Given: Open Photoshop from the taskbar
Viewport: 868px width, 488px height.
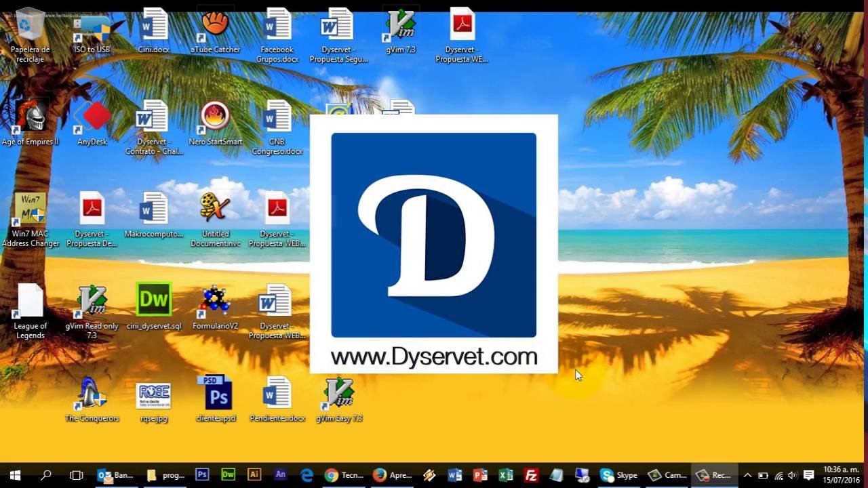Looking at the screenshot, I should (202, 475).
